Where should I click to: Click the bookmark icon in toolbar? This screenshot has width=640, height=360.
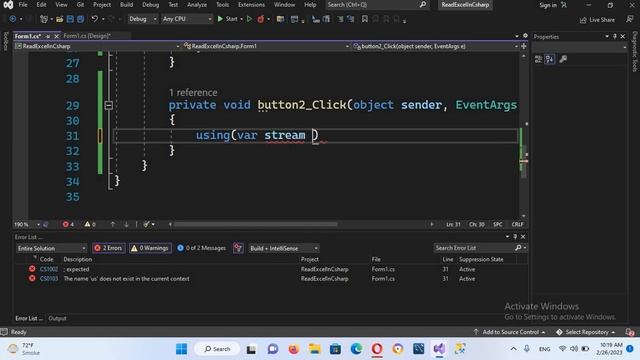coord(364,19)
